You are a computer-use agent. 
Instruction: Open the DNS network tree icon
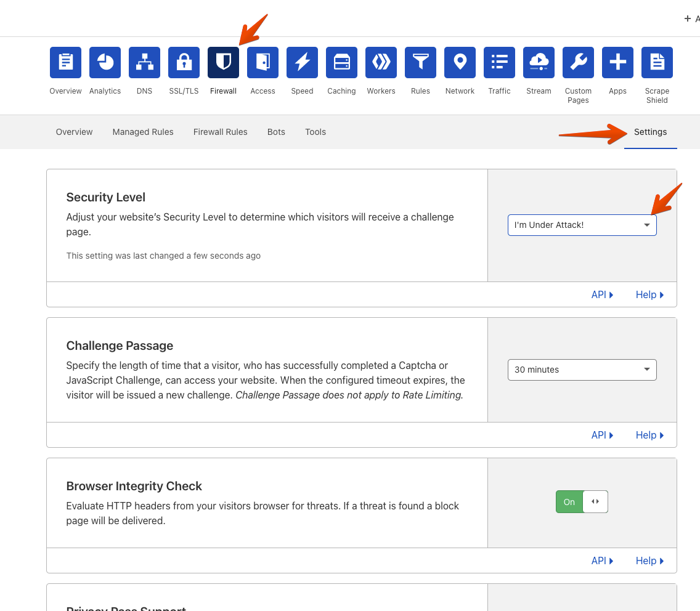pyautogui.click(x=144, y=62)
